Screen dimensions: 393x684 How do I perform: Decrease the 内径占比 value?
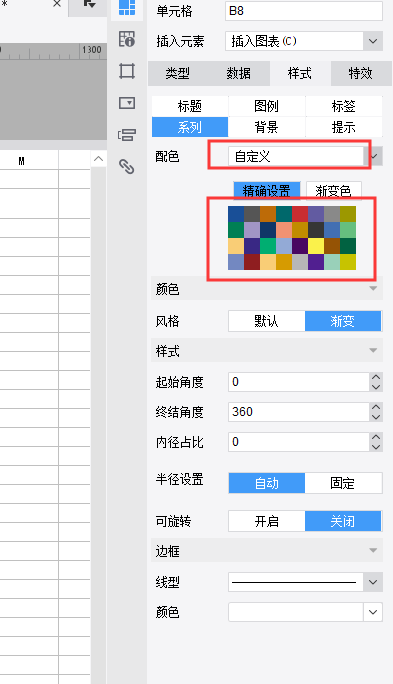[376, 447]
